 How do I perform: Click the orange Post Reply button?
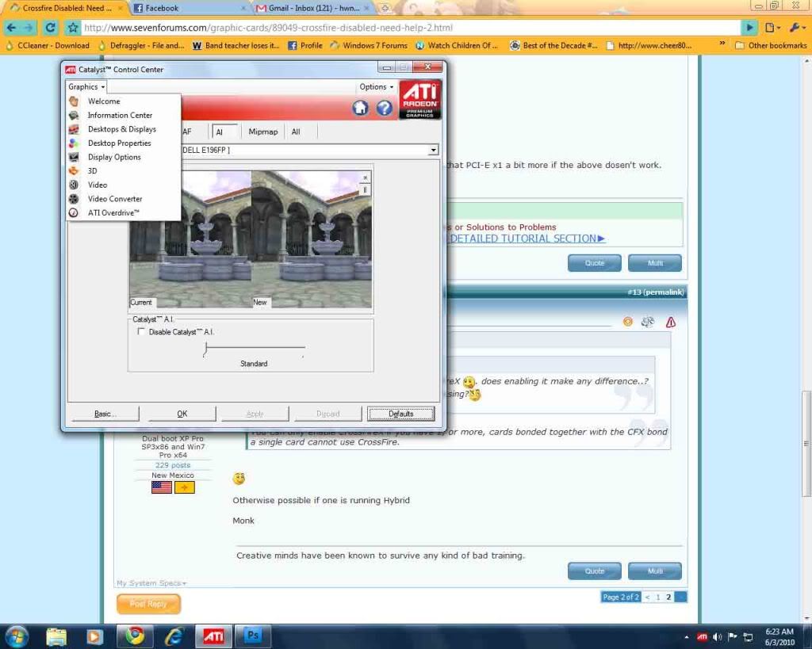[148, 604]
